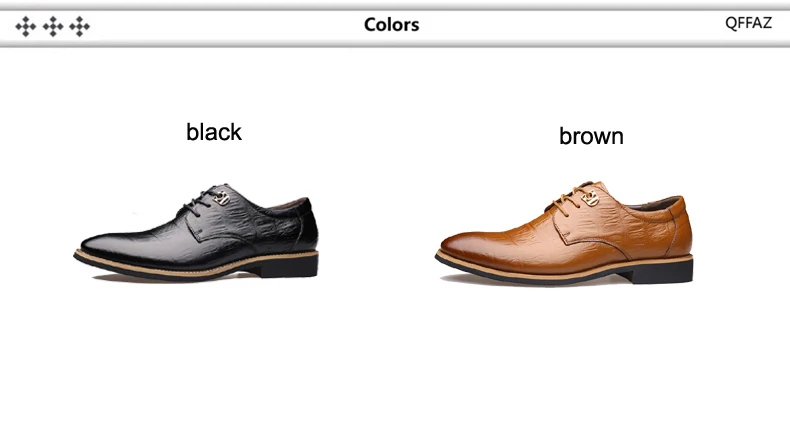790x425 pixels.
Task: Click gold emblem on brown shoe
Action: click(590, 197)
